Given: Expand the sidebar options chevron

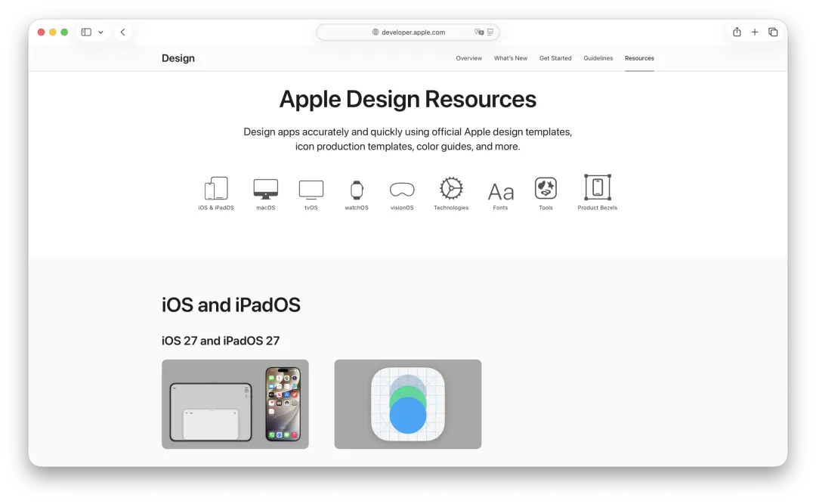Looking at the screenshot, I should 101,32.
